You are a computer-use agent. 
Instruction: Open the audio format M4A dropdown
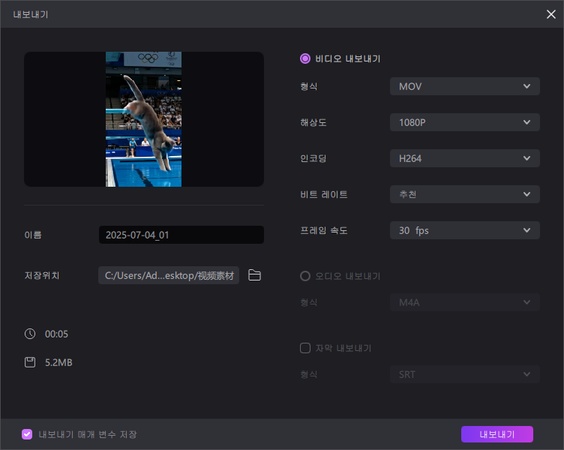click(x=464, y=303)
